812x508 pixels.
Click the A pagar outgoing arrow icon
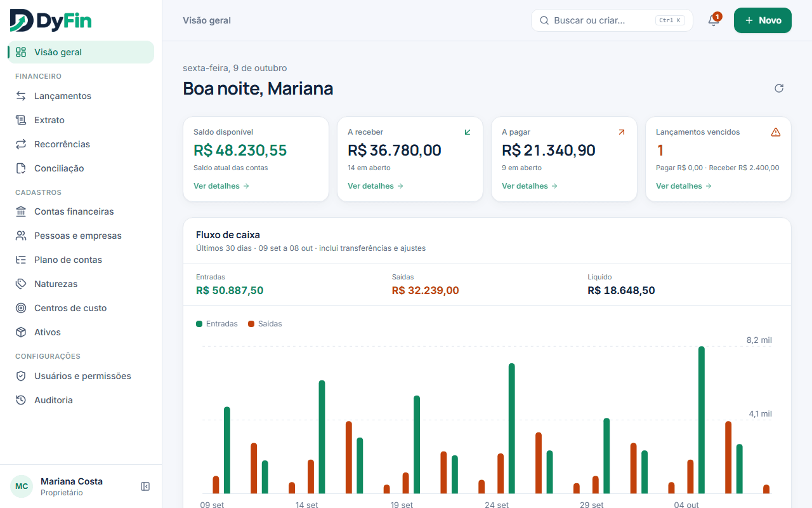point(622,132)
